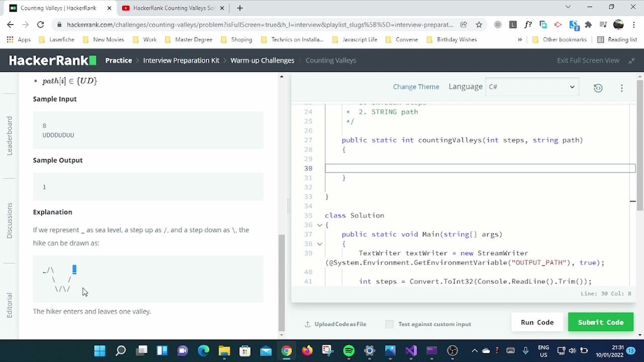Click Upload Code as File
This screenshot has height=362, width=644.
coord(340,324)
